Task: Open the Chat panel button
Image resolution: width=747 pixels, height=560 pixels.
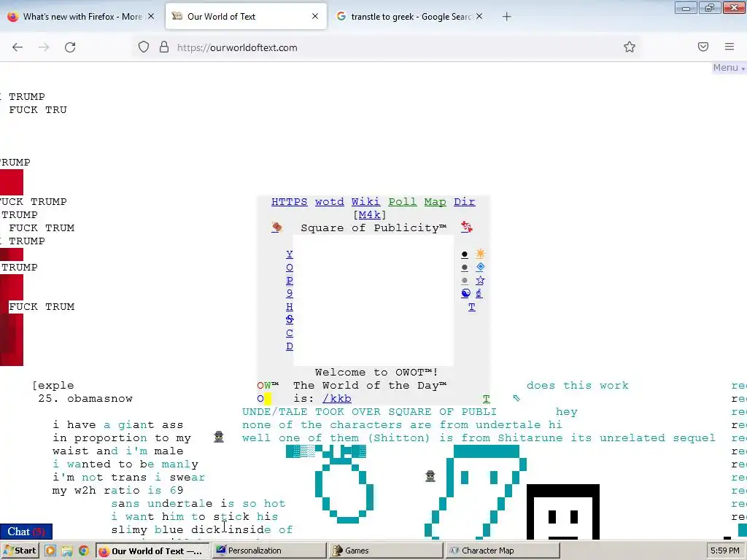Action: (26, 532)
